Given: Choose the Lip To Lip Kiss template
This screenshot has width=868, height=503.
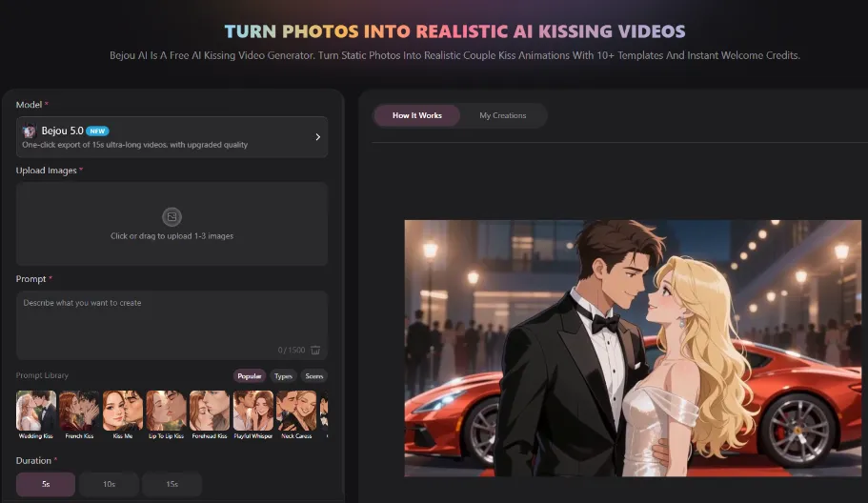Looking at the screenshot, I should pyautogui.click(x=166, y=411).
